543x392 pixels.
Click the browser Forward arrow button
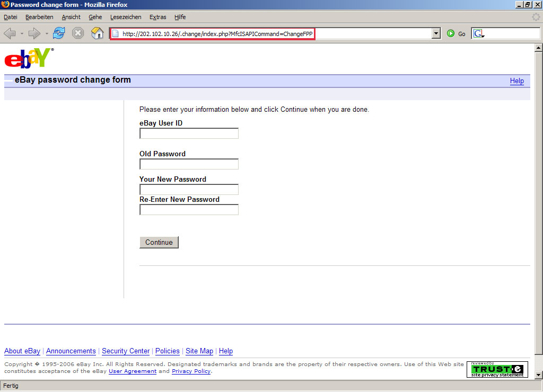pos(34,33)
